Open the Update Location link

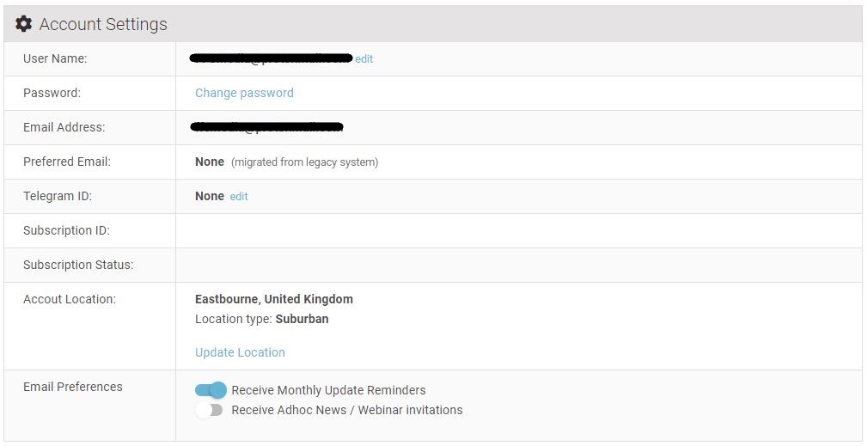[240, 352]
